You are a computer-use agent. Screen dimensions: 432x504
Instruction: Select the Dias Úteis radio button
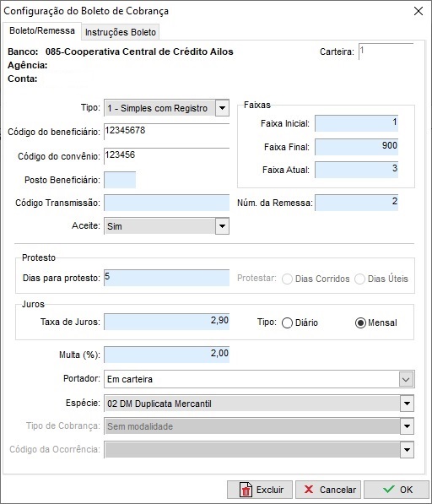[359, 279]
